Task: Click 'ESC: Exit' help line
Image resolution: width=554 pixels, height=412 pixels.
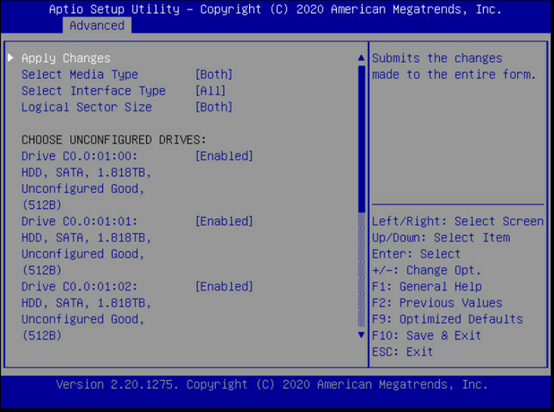Action: click(x=402, y=352)
